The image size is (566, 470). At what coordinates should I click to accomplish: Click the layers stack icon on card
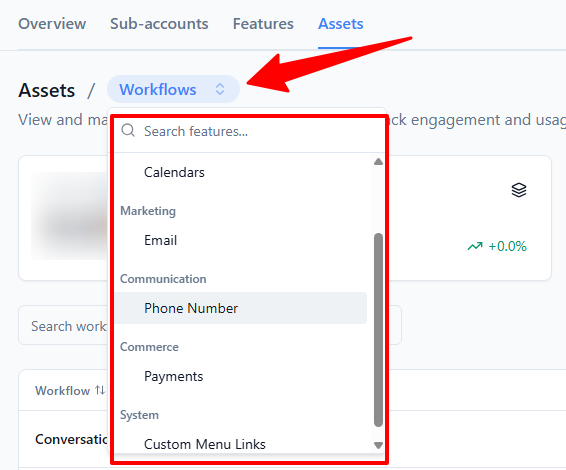coord(519,190)
